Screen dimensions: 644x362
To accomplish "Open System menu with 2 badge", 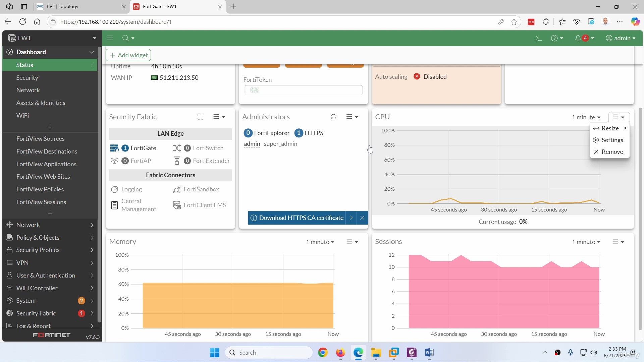I will (x=50, y=301).
